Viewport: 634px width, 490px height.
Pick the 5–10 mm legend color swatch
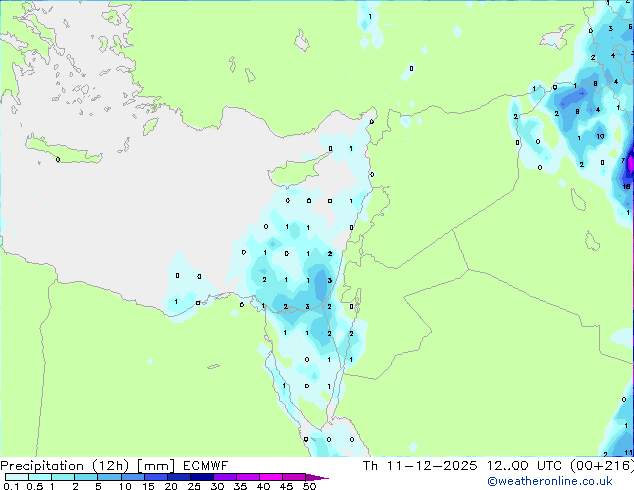[109, 477]
